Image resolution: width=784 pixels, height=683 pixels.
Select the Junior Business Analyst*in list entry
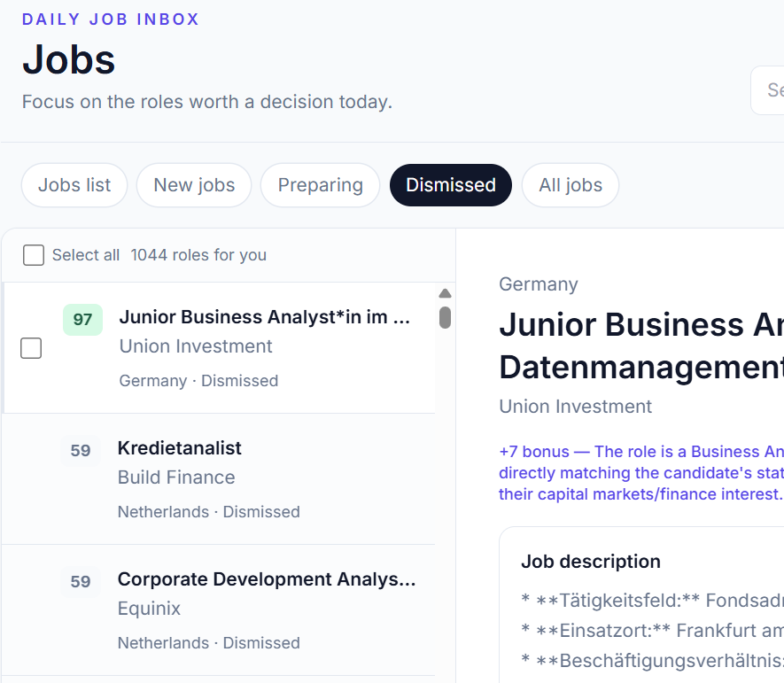219,348
